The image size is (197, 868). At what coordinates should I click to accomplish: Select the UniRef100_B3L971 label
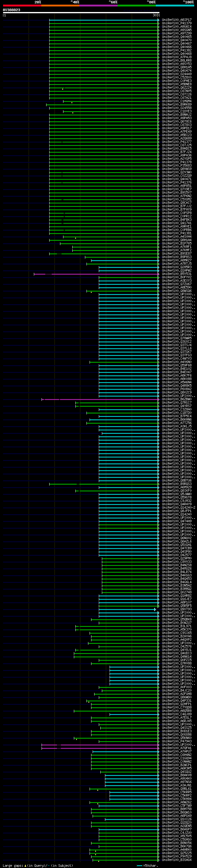coord(177,626)
